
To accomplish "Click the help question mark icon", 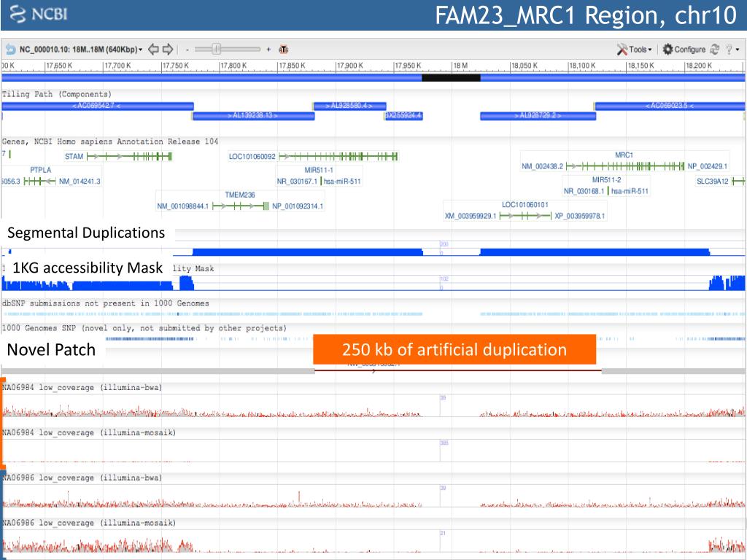I will [x=729, y=49].
